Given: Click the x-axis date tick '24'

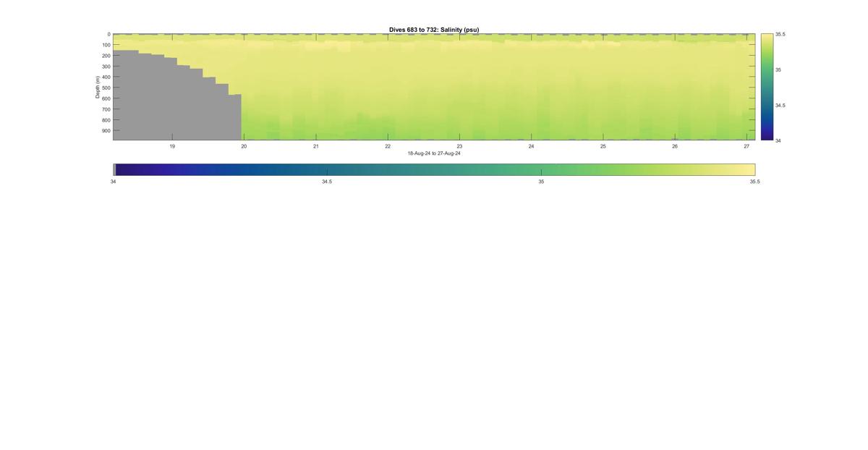Looking at the screenshot, I should tap(531, 146).
